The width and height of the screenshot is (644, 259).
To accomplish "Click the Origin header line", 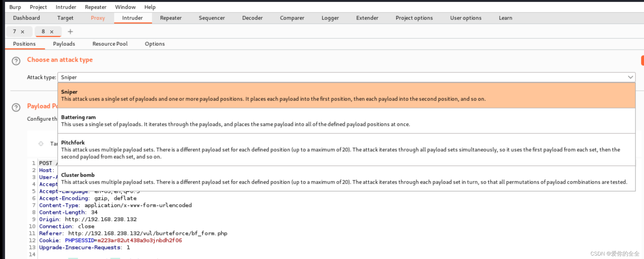I will point(88,219).
